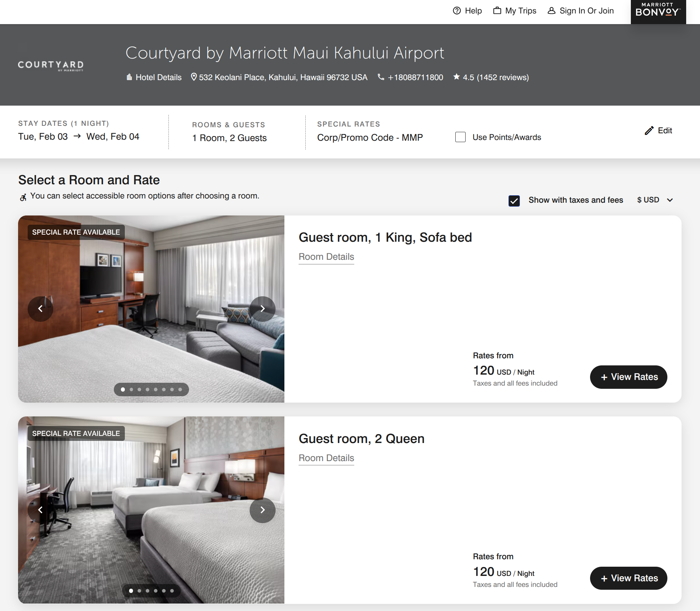Click the phone icon beside hotel number

(381, 77)
